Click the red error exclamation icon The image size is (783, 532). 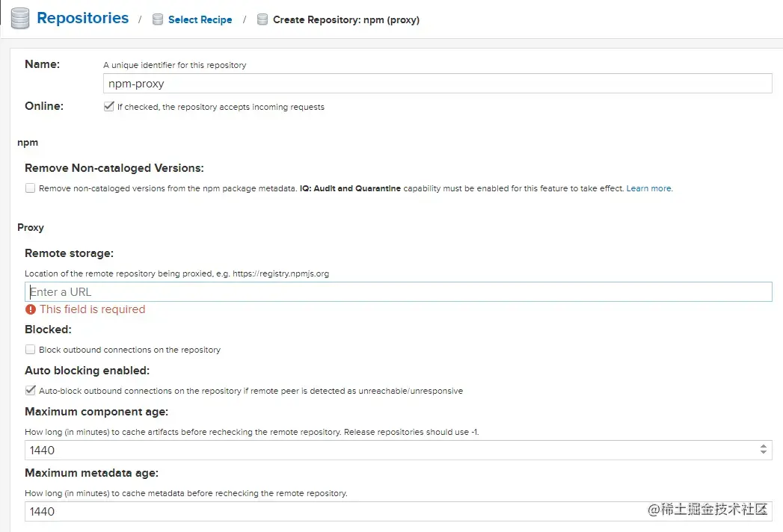pyautogui.click(x=31, y=309)
